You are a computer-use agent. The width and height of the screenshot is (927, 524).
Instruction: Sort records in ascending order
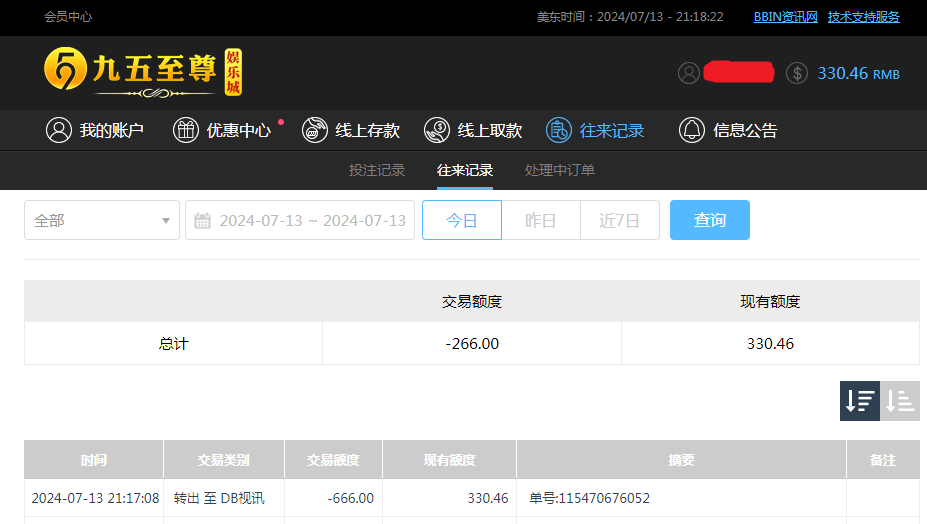(900, 401)
